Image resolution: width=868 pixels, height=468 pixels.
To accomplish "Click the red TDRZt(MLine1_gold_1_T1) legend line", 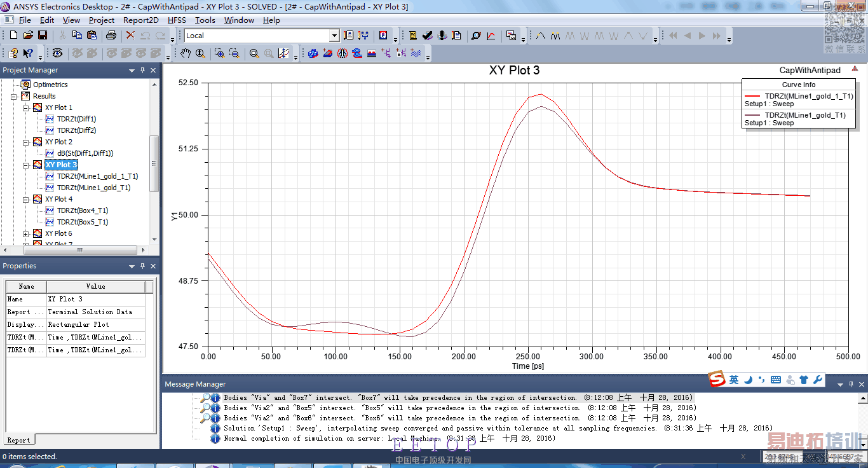I will click(752, 97).
